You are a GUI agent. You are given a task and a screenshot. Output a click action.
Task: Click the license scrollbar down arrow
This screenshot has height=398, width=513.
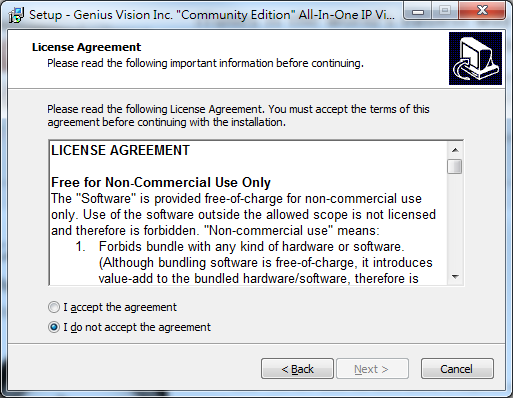455,277
